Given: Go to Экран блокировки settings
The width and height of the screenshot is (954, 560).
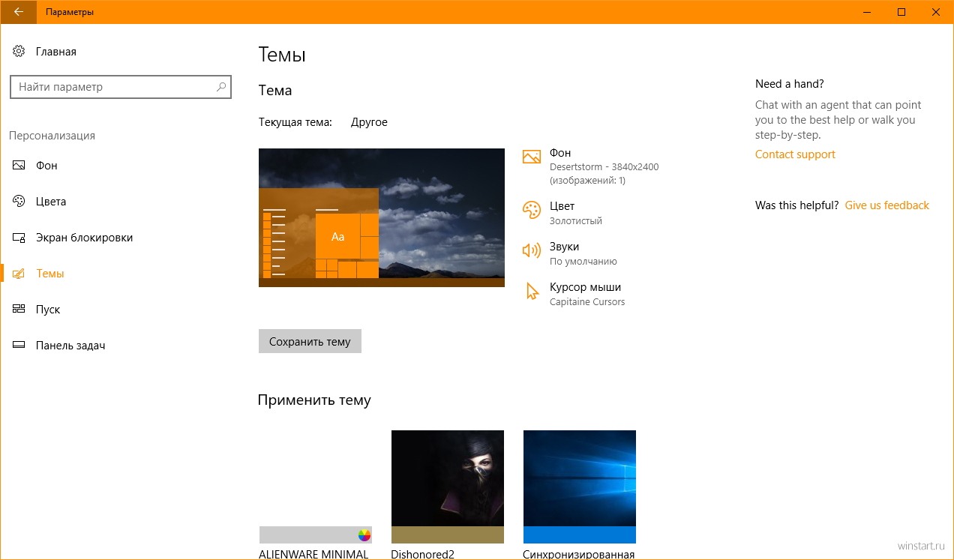Looking at the screenshot, I should point(85,238).
